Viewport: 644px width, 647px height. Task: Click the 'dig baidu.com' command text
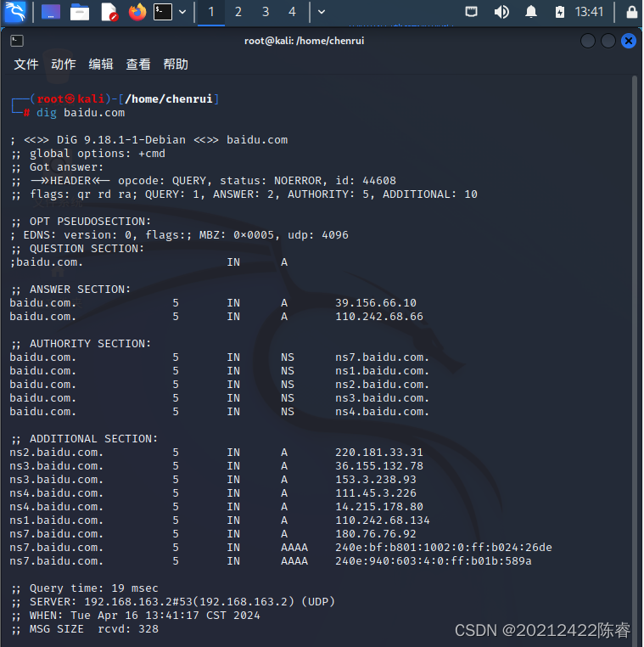point(81,113)
